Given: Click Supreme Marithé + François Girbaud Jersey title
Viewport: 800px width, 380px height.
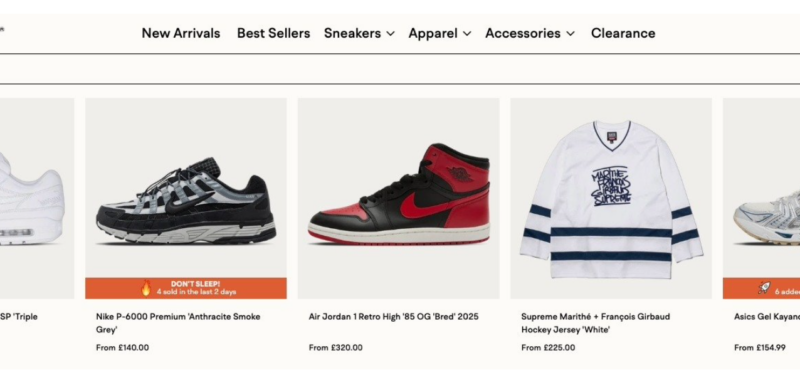Looking at the screenshot, I should [x=595, y=323].
